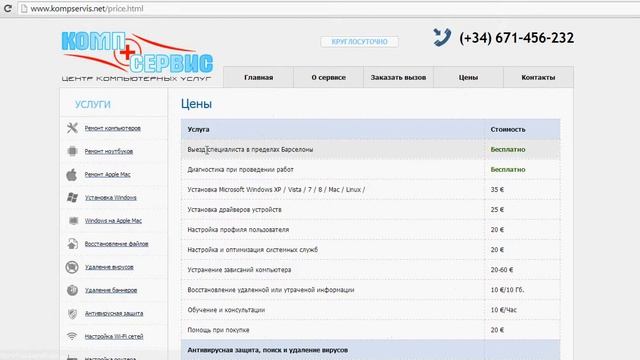Click the wrench icon for Ремонт компьютеров
Screen dimensions: 640x360
tap(72, 128)
